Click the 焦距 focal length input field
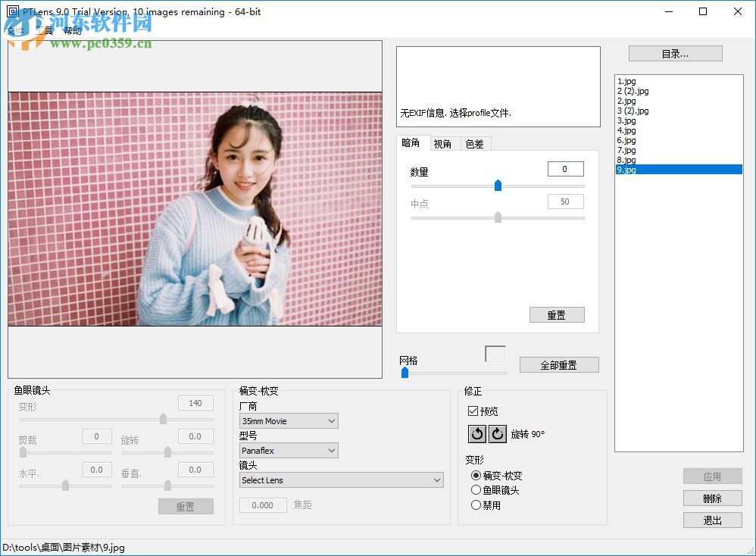 point(263,504)
